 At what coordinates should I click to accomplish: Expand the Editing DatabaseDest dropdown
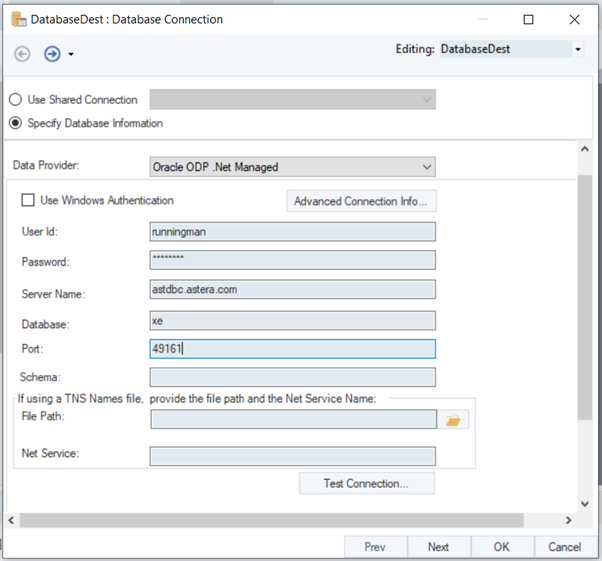578,49
